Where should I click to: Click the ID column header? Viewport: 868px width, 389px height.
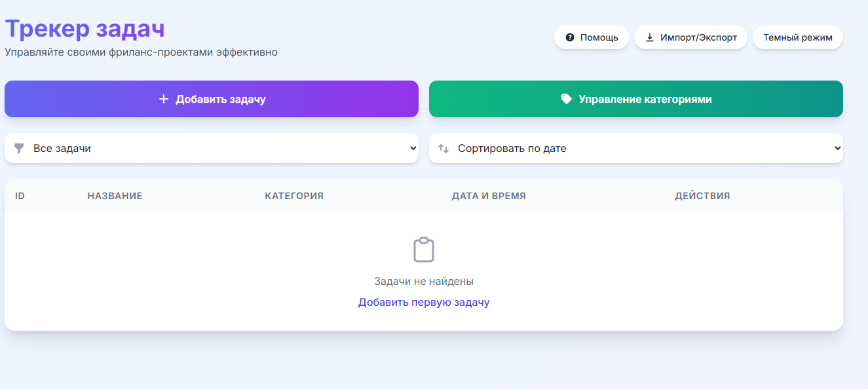point(20,196)
